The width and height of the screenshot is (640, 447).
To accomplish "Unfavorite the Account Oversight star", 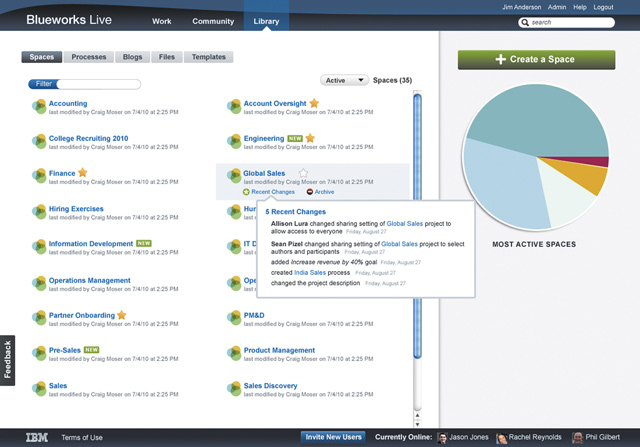I will [314, 103].
